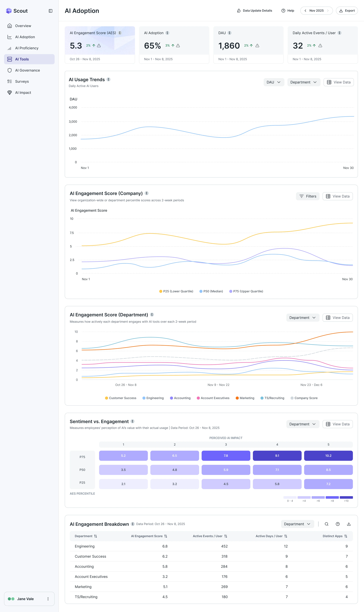Toggle P25 (Lower Quartile) legend series
The image size is (364, 612).
click(x=176, y=291)
